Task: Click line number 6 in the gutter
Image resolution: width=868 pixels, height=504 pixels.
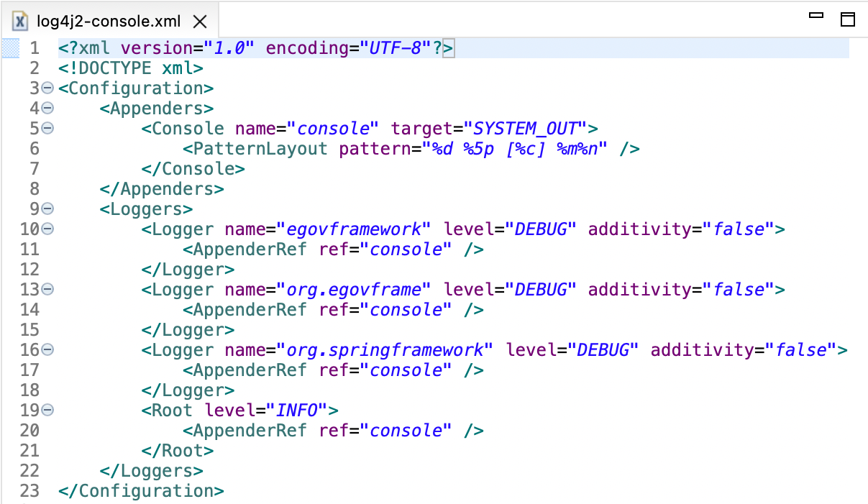Action: tap(34, 148)
